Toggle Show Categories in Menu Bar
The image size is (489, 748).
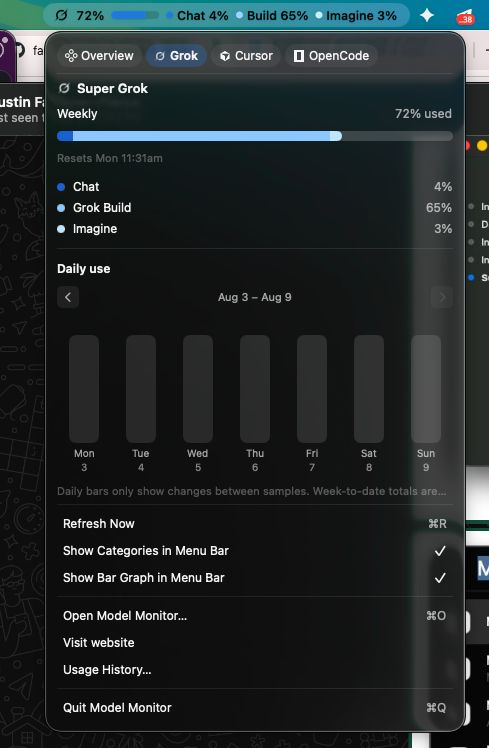(255, 551)
